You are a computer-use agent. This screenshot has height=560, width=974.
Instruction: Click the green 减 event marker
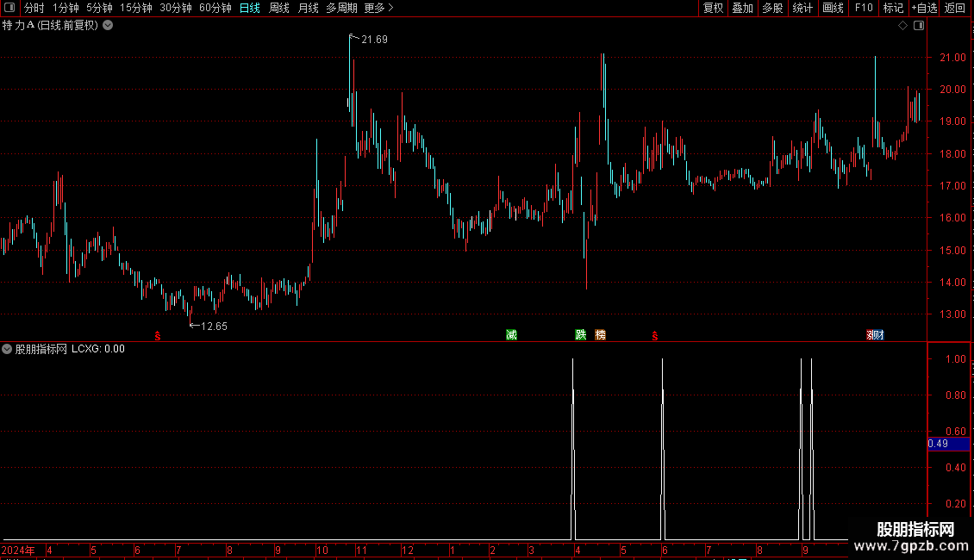click(511, 334)
